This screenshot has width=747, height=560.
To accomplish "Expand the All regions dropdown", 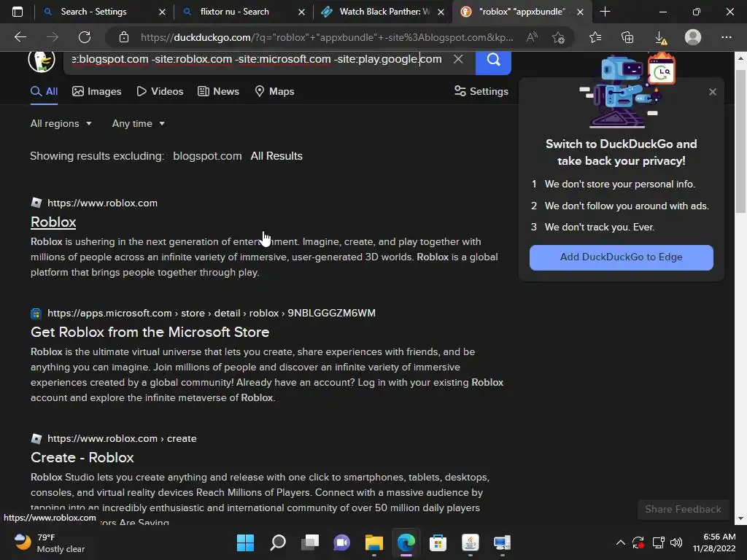I will [x=61, y=124].
